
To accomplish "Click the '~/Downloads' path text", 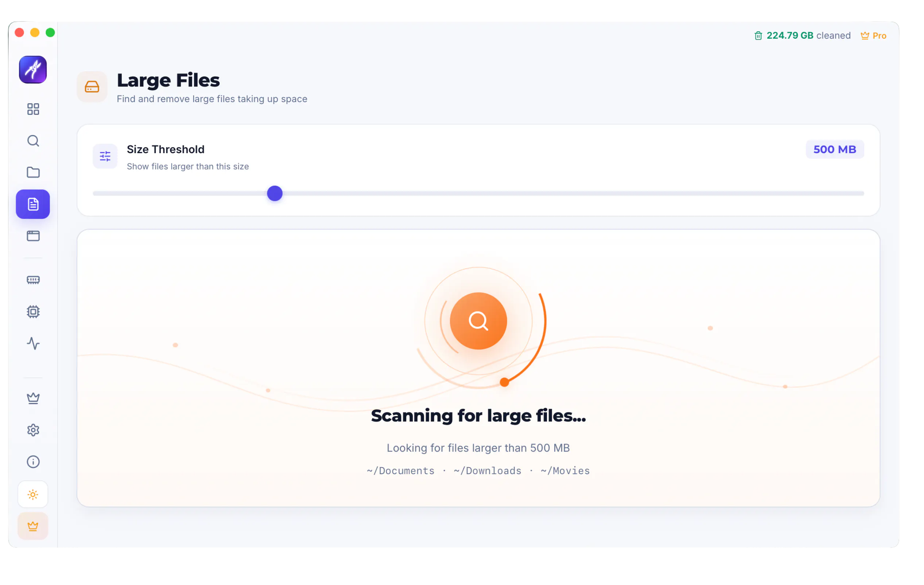I will point(487,471).
